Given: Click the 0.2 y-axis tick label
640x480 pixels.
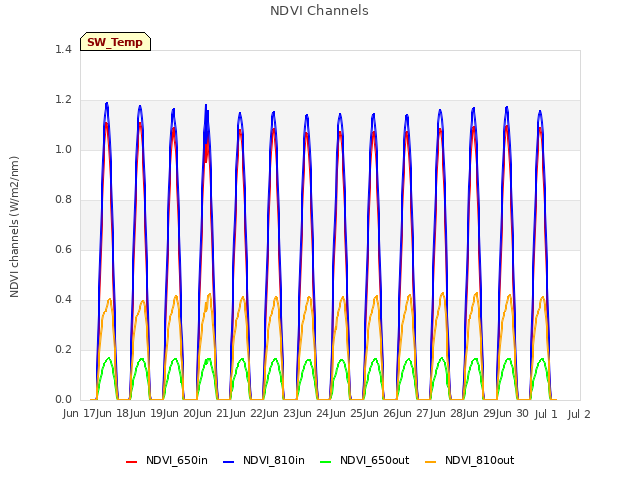Looking at the screenshot, I should [63, 349].
